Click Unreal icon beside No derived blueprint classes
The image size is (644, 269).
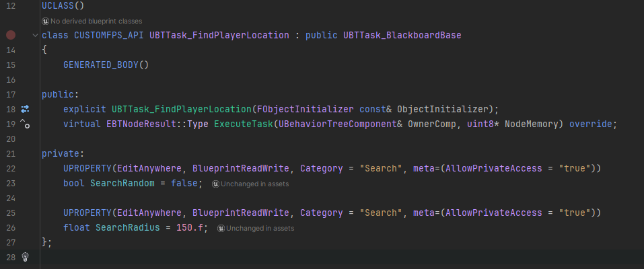46,21
